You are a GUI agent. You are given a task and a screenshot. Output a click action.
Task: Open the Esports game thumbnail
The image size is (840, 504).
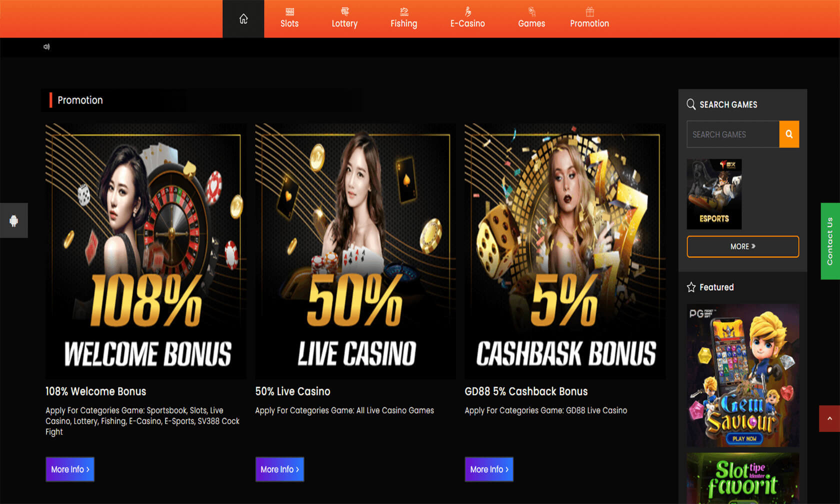click(x=714, y=194)
